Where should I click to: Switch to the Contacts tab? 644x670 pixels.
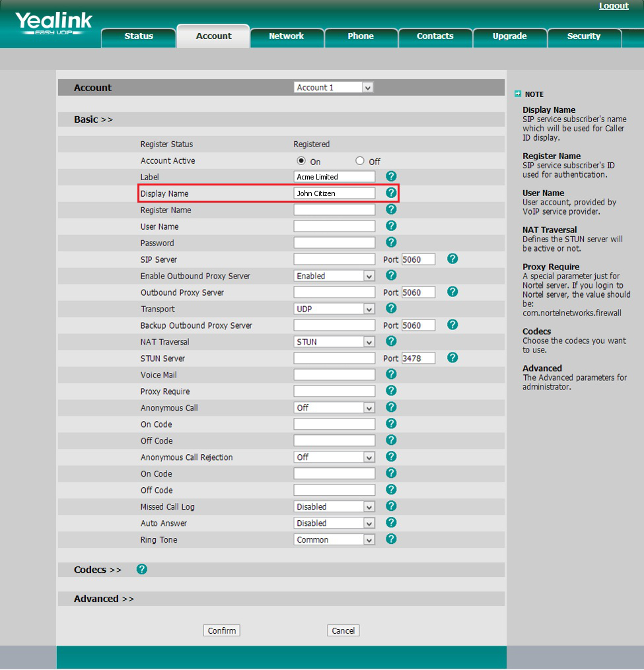tap(435, 37)
